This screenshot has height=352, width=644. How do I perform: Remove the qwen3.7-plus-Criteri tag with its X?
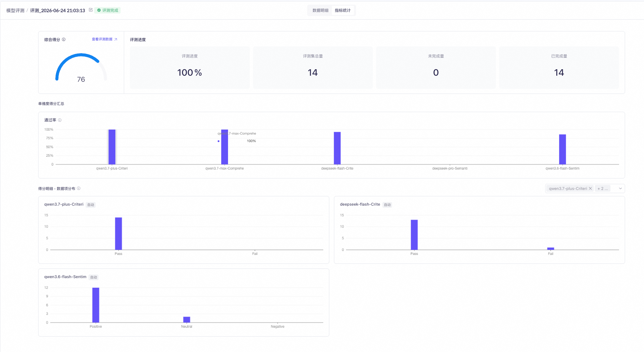(590, 188)
